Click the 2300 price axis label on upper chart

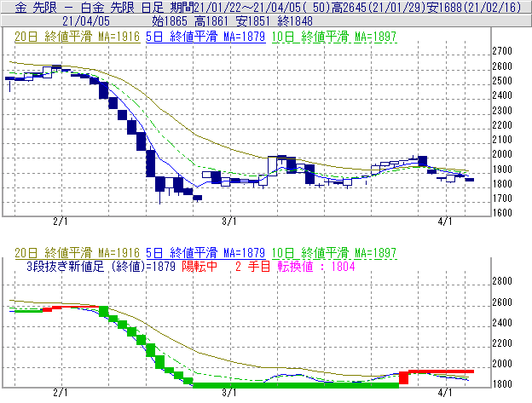tap(502, 111)
